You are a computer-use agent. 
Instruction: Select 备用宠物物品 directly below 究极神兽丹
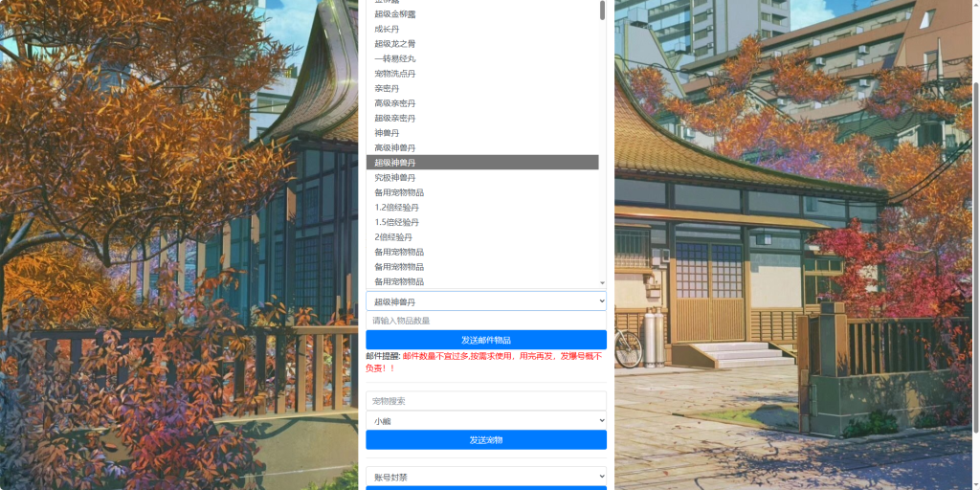482,192
